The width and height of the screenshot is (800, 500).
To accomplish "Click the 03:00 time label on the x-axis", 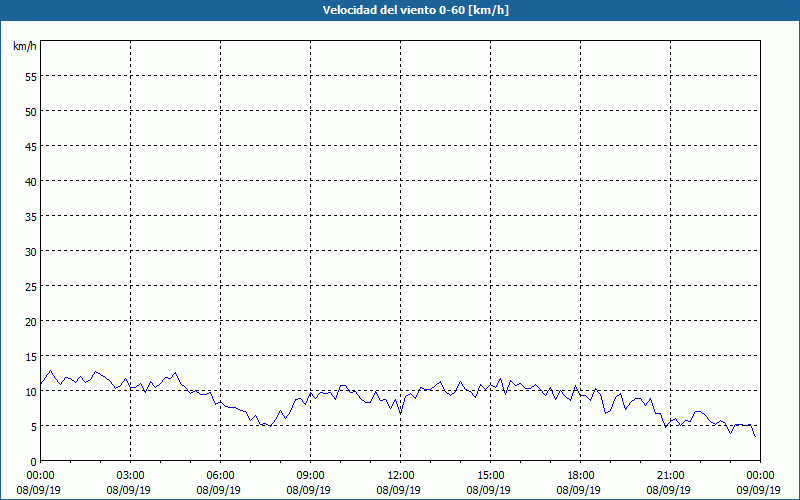I will 130,475.
